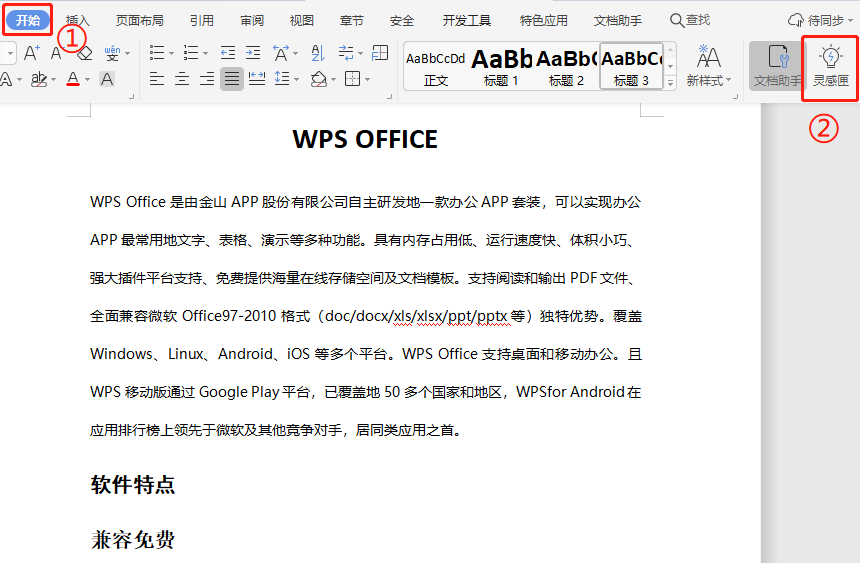
Task: Apply the 正文 body text style
Action: (x=436, y=66)
